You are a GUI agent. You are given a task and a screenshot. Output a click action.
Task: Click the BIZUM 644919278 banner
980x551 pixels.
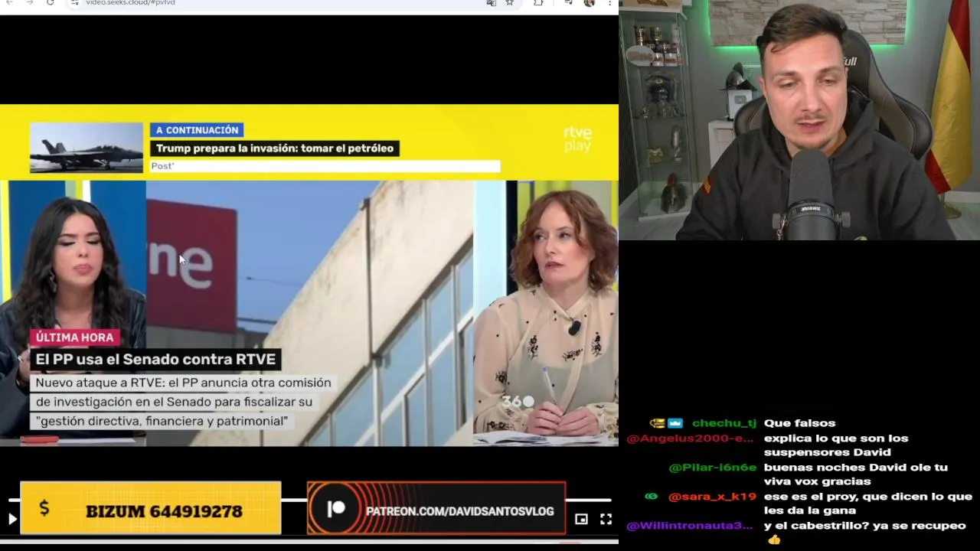pyautogui.click(x=151, y=507)
